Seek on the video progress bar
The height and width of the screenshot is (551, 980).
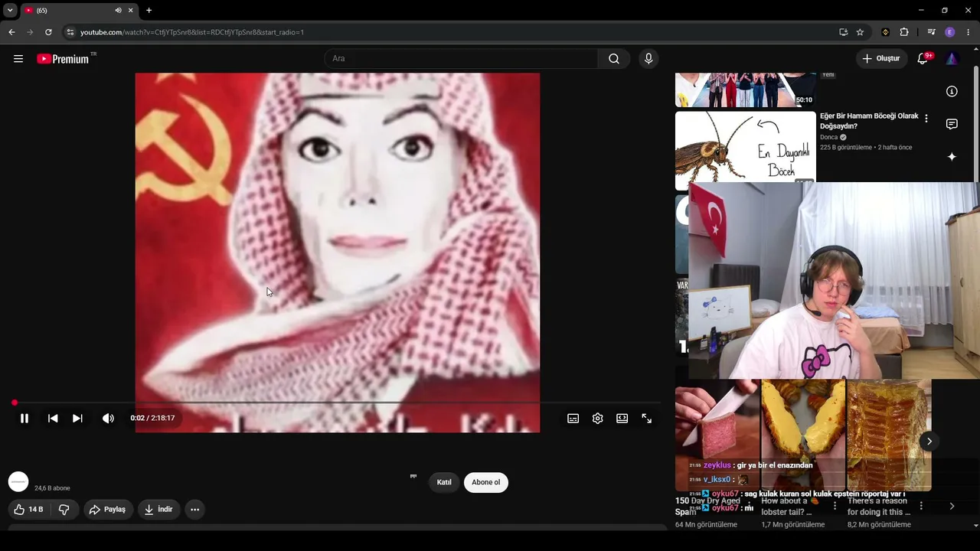point(337,403)
